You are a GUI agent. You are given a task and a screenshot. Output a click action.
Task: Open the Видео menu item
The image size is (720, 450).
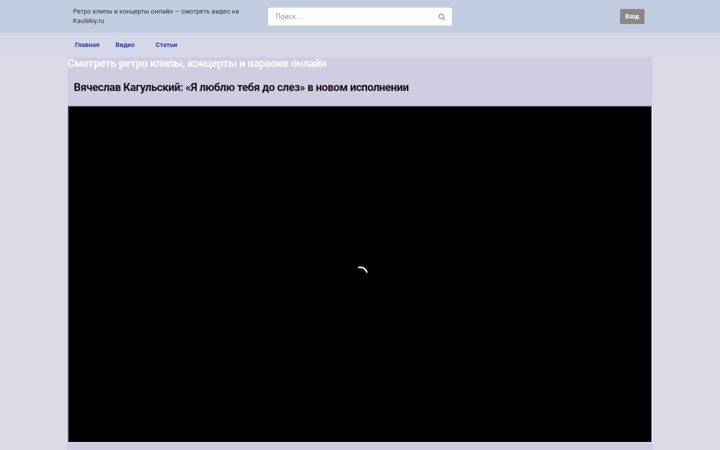(x=125, y=45)
